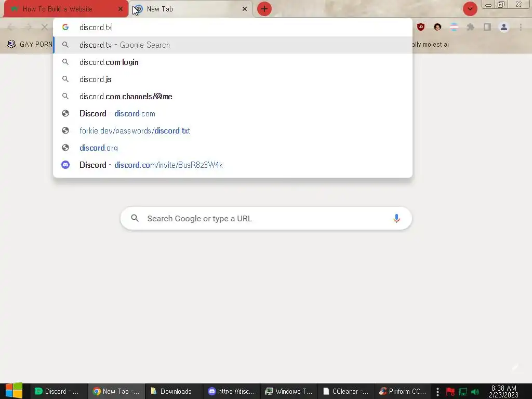532x399 pixels.
Task: Open the Chrome profile avatar menu
Action: pyautogui.click(x=504, y=27)
